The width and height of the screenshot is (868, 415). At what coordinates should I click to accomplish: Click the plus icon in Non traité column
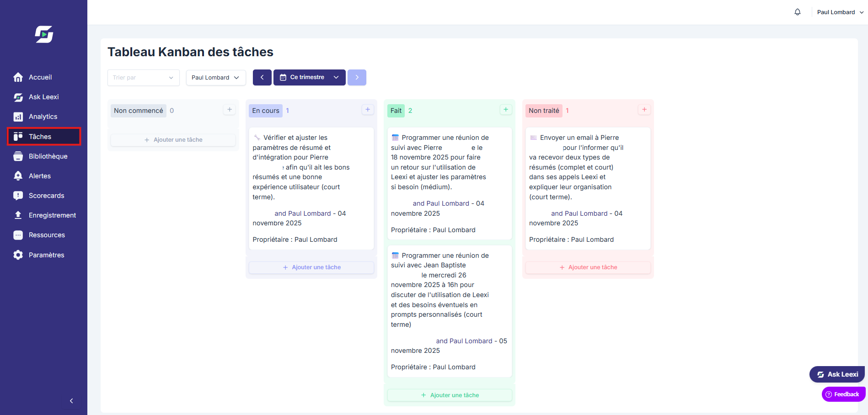(644, 110)
